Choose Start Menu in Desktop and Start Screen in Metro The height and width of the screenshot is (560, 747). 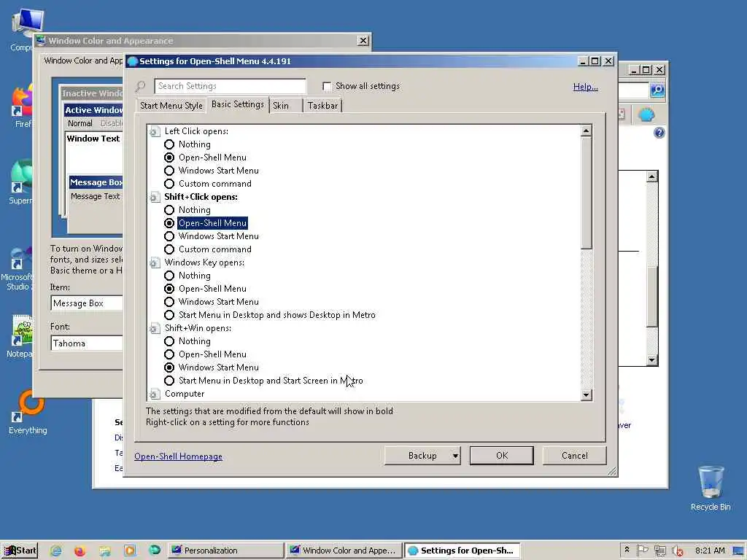[x=169, y=381]
